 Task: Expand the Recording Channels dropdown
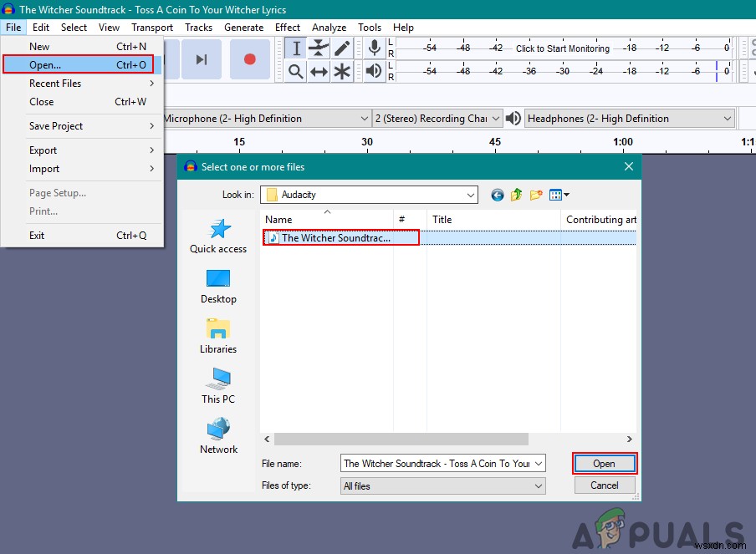click(496, 119)
